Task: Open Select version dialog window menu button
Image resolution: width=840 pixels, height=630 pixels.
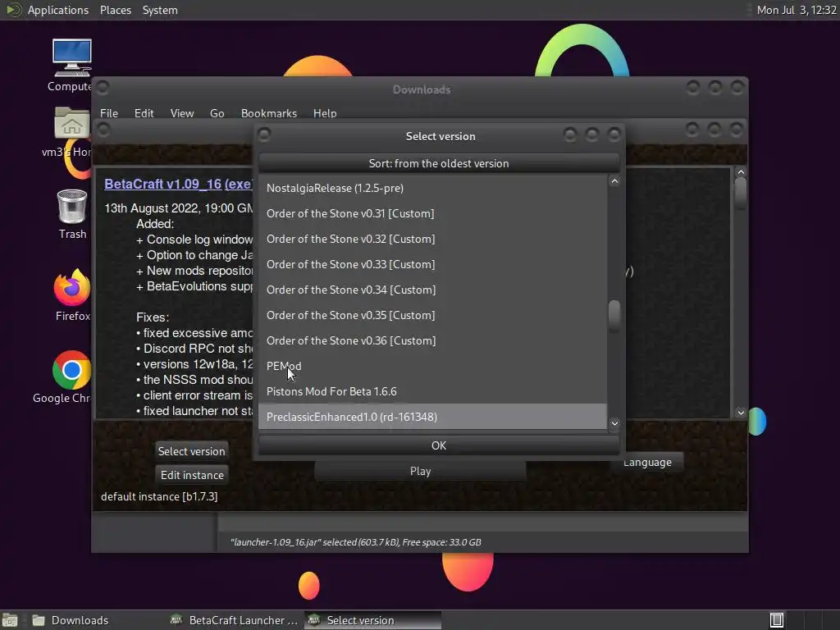Action: click(x=264, y=134)
